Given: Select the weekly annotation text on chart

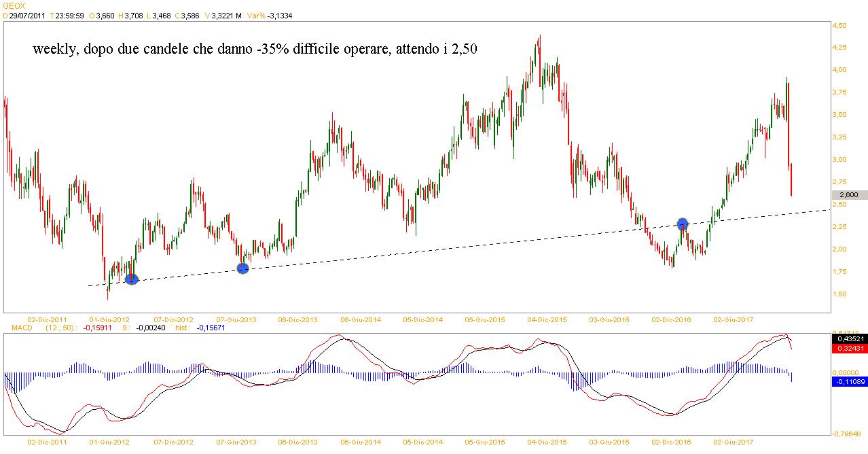Looking at the screenshot, I should coord(259,50).
